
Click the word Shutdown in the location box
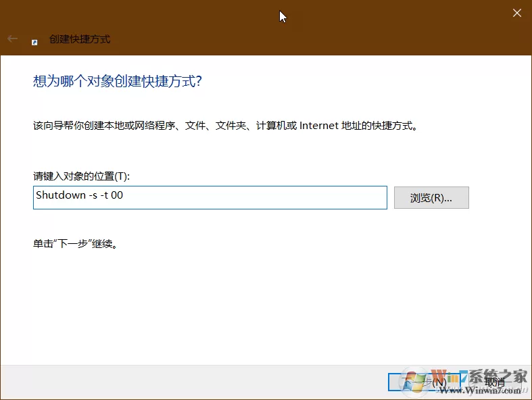pos(61,195)
